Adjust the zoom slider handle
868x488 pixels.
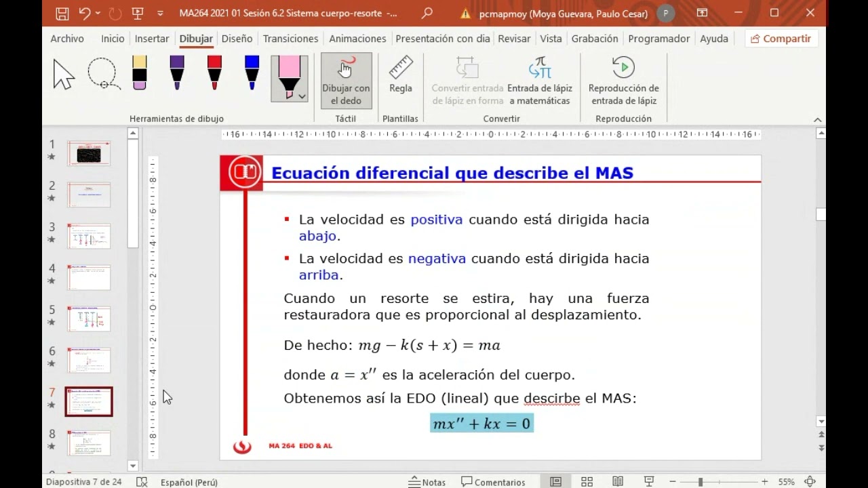pyautogui.click(x=700, y=482)
